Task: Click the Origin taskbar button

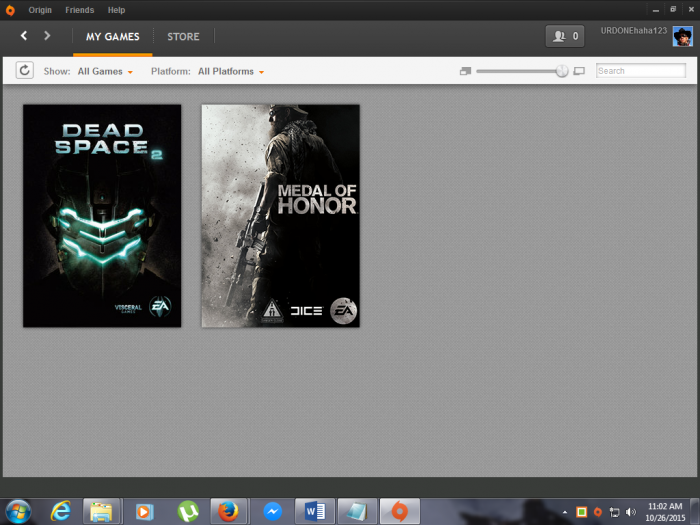Action: tap(400, 512)
